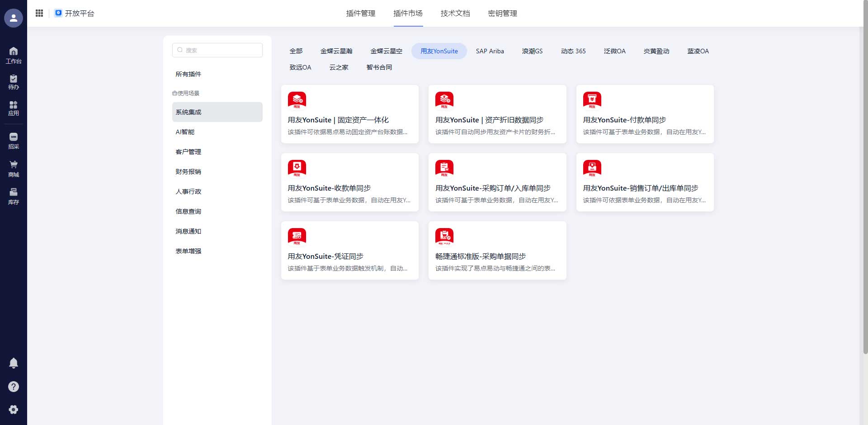Open the user avatar profile
868x425 pixels.
click(14, 18)
